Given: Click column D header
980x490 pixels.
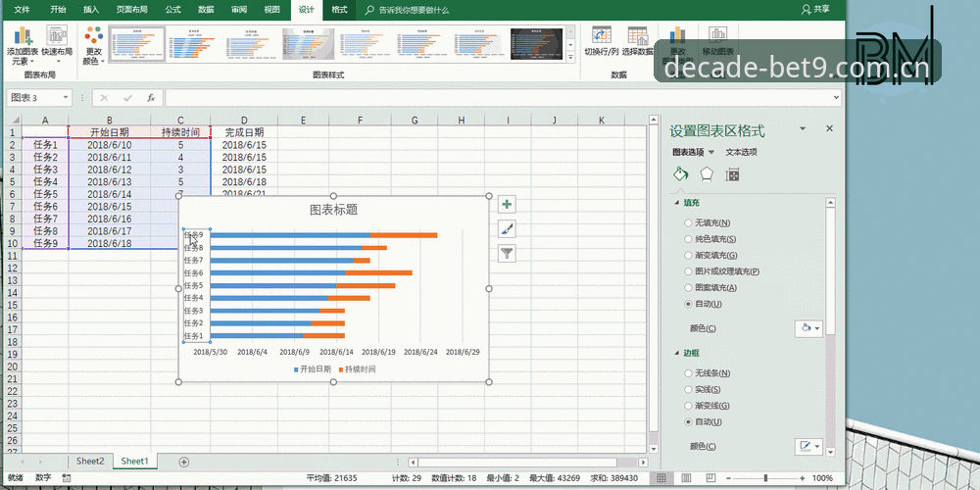Looking at the screenshot, I should [x=244, y=120].
